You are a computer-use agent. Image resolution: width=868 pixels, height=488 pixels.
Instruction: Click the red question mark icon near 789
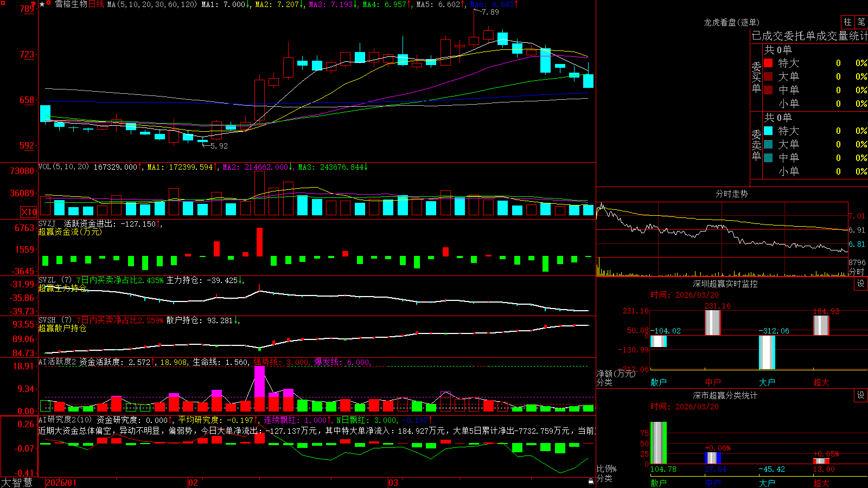(33, 4)
